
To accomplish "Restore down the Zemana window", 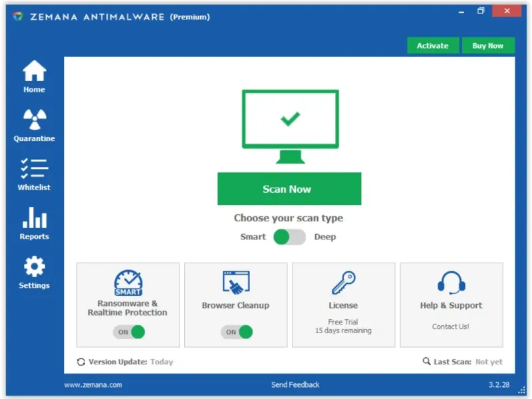I will coord(481,11).
